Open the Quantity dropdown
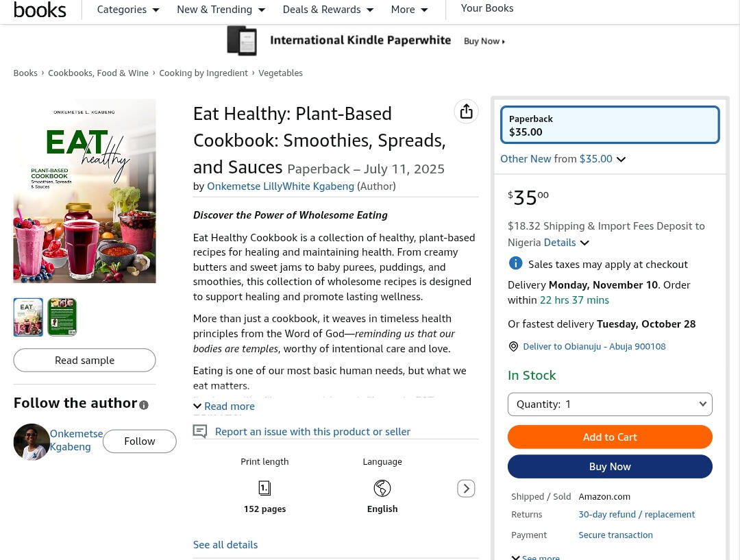The width and height of the screenshot is (740, 560). coord(610,404)
